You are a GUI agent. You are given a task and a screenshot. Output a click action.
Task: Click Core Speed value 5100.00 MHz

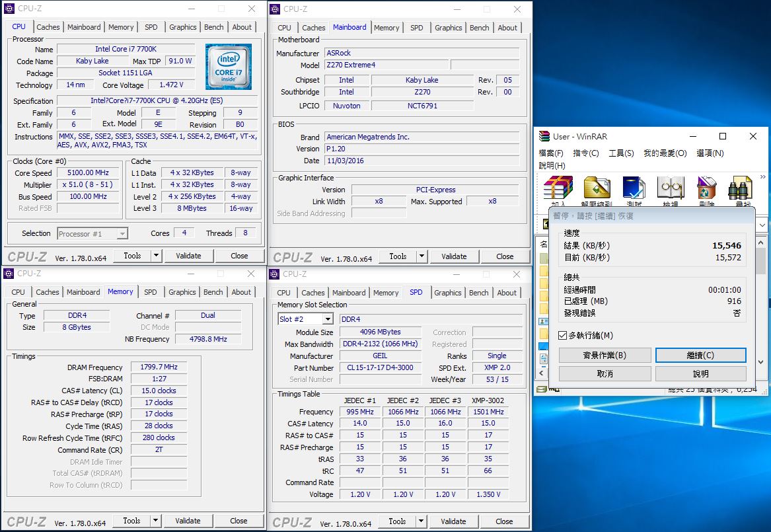(88, 172)
